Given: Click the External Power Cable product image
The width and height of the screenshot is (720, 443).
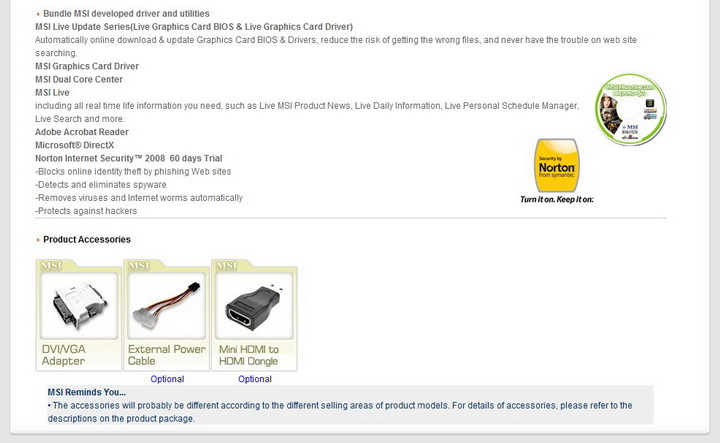Looking at the screenshot, I should pyautogui.click(x=166, y=305).
